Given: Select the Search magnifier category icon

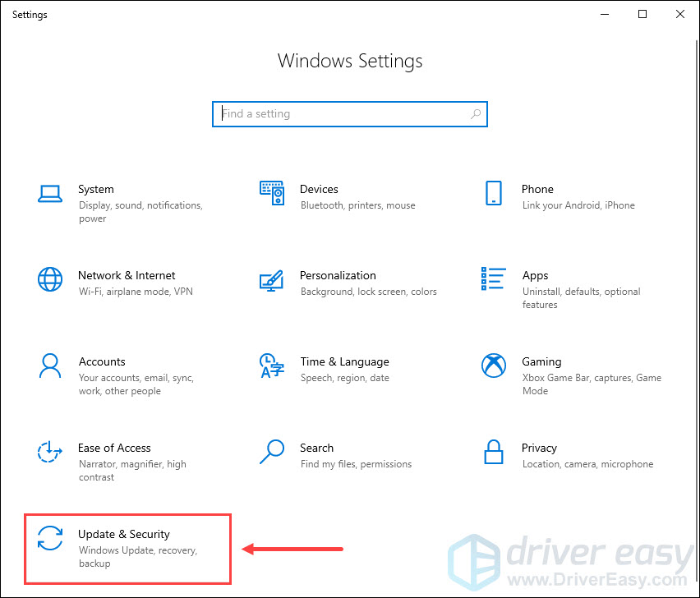Looking at the screenshot, I should click(x=272, y=452).
